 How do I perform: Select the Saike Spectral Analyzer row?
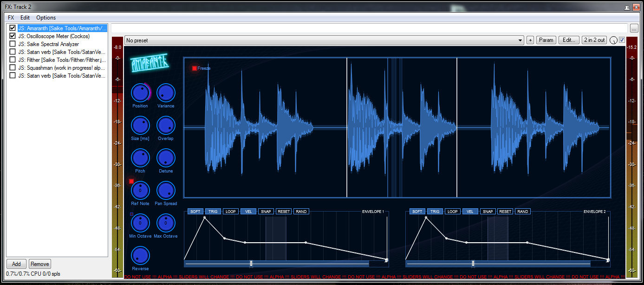click(x=49, y=44)
